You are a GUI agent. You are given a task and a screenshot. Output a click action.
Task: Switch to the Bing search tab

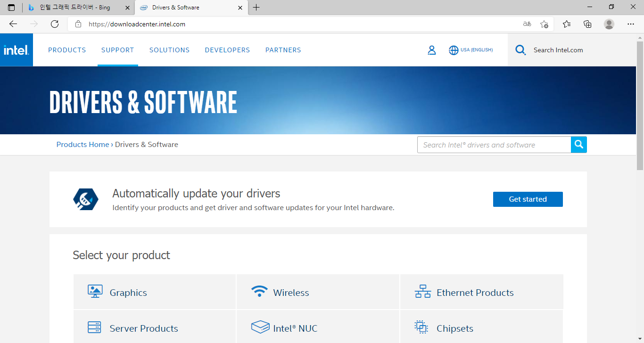[x=79, y=8]
